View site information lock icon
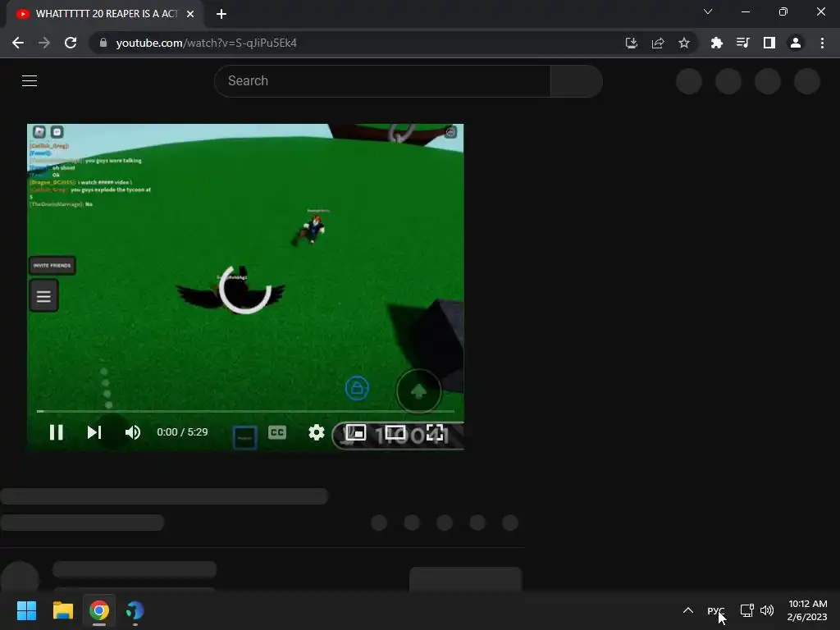Image resolution: width=840 pixels, height=630 pixels. click(103, 43)
